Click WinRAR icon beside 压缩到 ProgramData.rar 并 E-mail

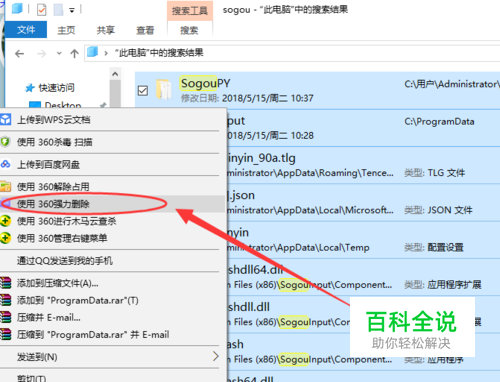pos(5,334)
